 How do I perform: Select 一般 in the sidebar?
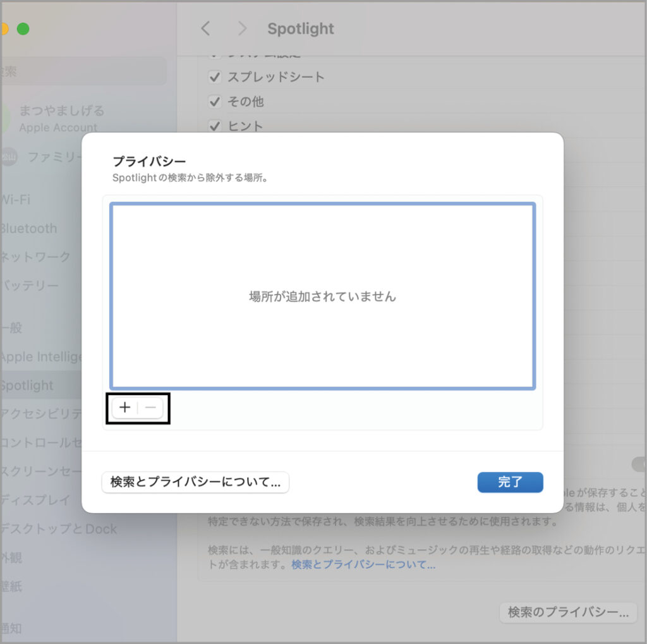pyautogui.click(x=11, y=328)
